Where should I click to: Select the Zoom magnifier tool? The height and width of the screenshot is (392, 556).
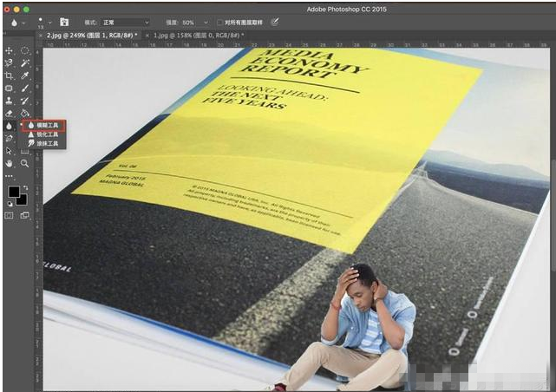(24, 163)
